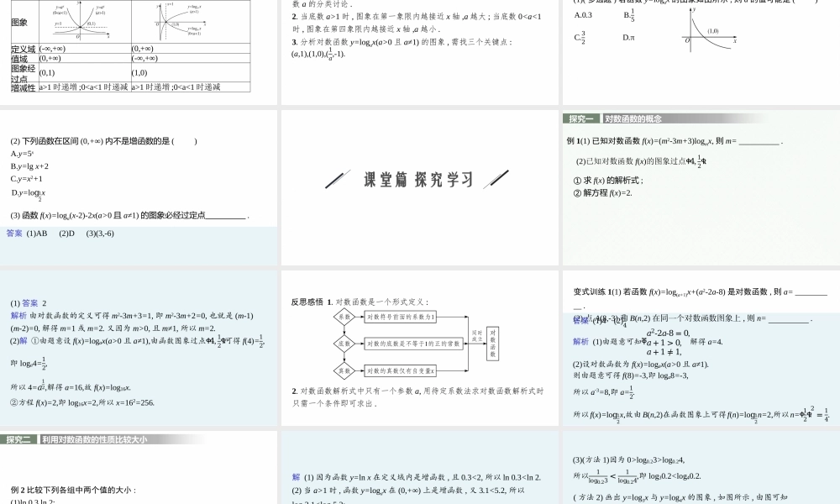840x504 pixels.
Task: Select the logarithm graph image in the 图象 row
Action: click(181, 23)
